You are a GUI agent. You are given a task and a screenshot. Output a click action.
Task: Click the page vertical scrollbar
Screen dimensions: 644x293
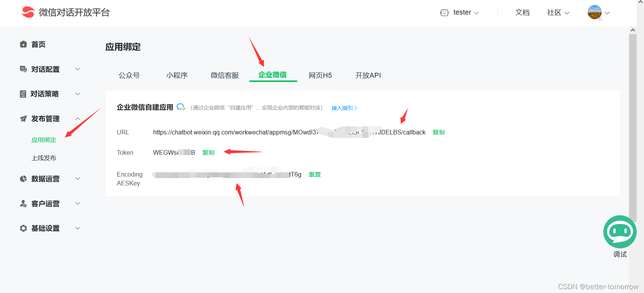(632, 128)
